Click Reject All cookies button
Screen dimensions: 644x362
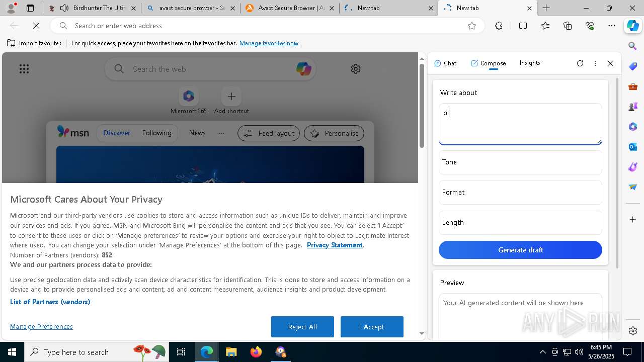click(302, 327)
